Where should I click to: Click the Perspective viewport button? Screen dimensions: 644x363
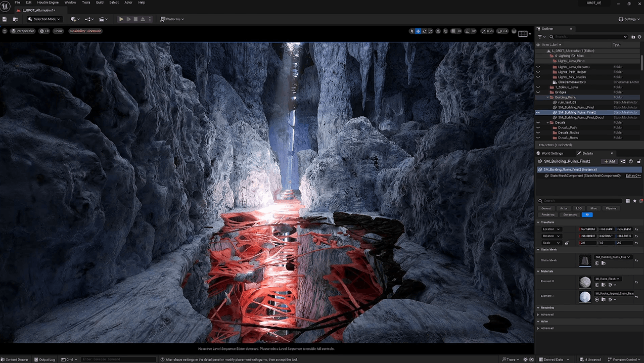click(x=23, y=31)
